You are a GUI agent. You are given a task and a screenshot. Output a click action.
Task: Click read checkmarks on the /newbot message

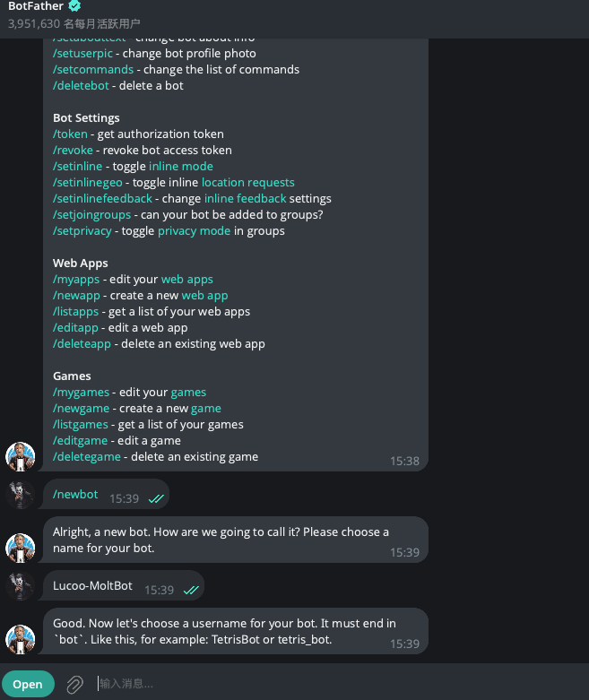pos(156,498)
